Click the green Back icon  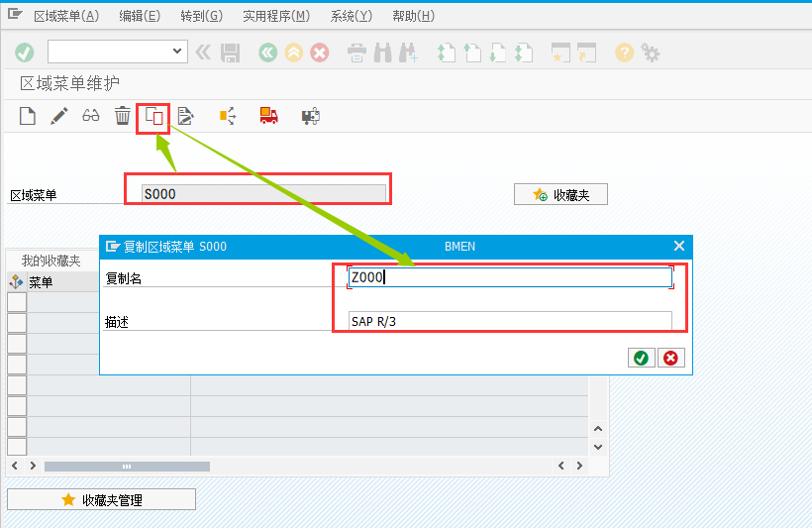[x=267, y=53]
